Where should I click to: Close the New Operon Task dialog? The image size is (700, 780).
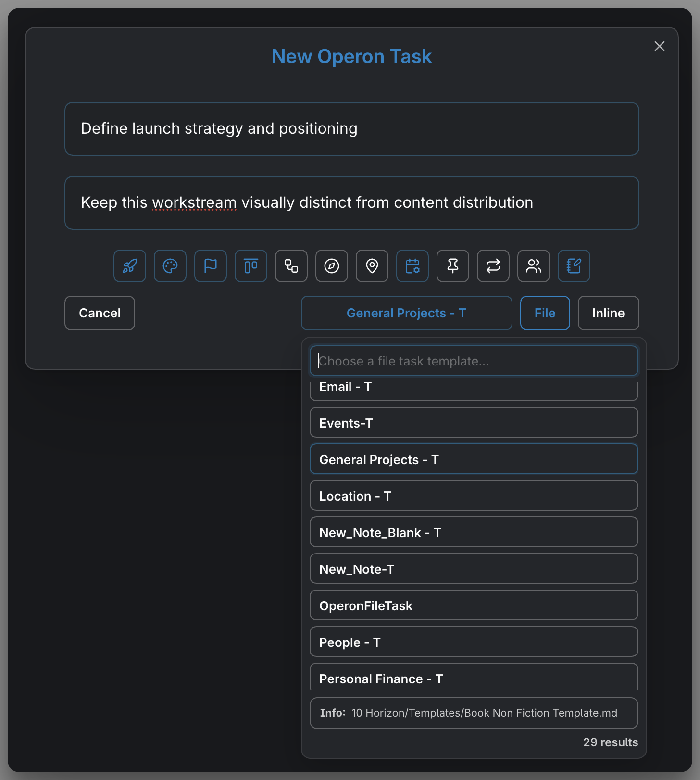point(660,46)
